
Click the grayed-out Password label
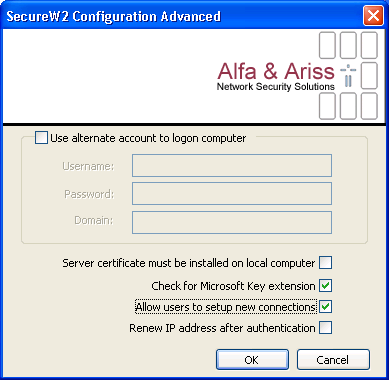coord(89,194)
